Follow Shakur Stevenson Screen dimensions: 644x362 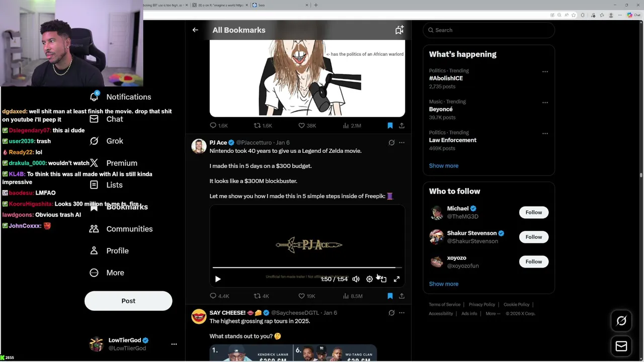(534, 237)
